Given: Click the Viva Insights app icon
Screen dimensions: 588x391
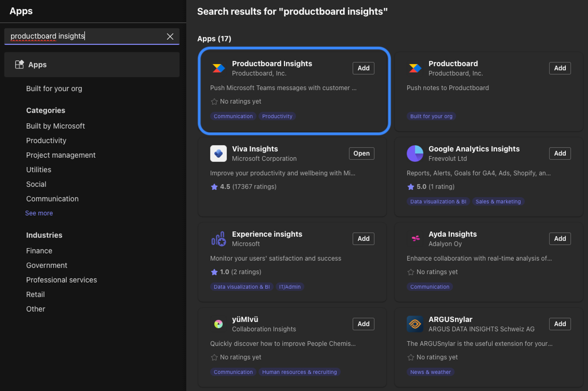Looking at the screenshot, I should click(218, 153).
